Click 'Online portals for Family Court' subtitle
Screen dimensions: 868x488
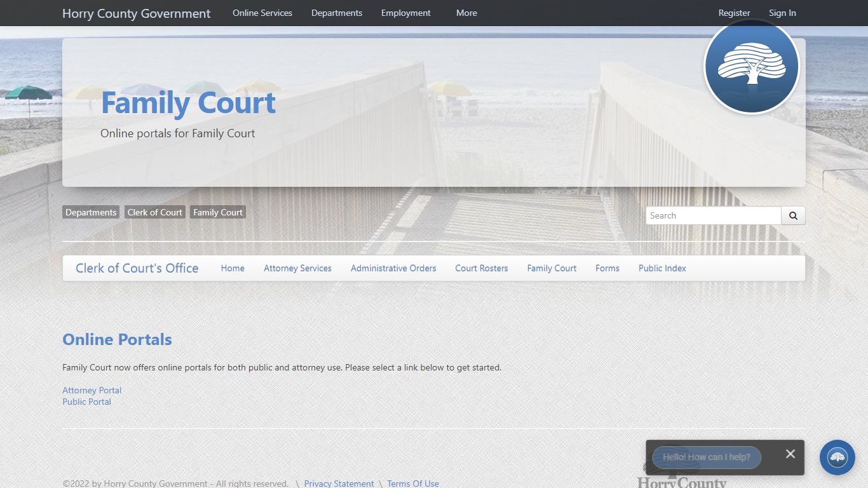(178, 133)
